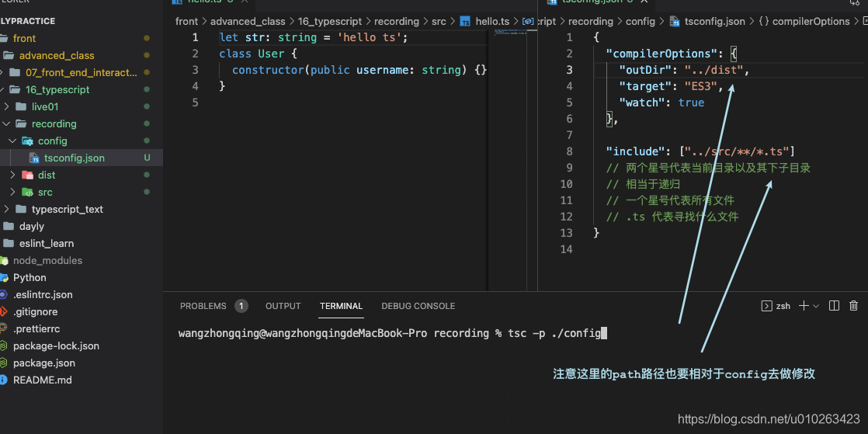Switch to the DEBUG CONSOLE tab
This screenshot has width=868, height=434.
pyautogui.click(x=418, y=306)
